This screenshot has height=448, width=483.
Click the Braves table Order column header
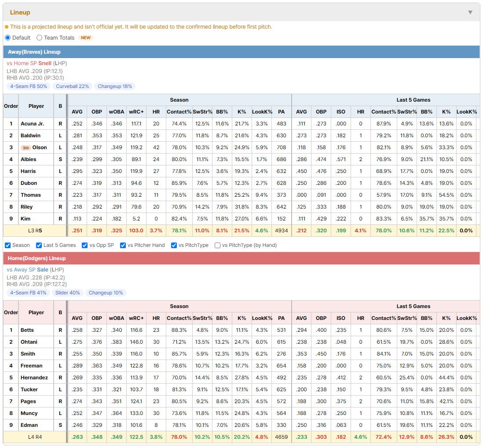11,106
